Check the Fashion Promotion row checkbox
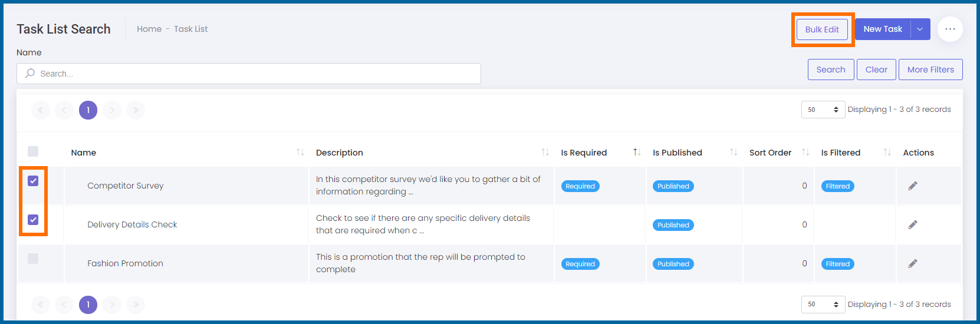980x324 pixels. [x=33, y=259]
